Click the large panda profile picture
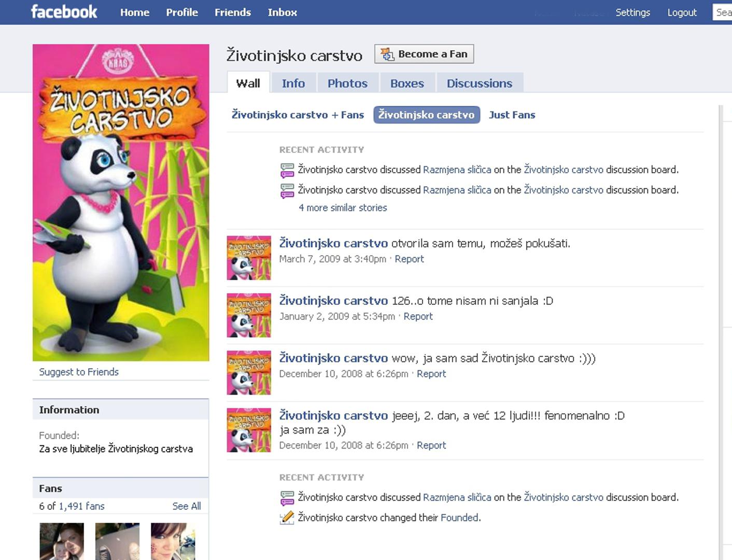 [x=121, y=202]
